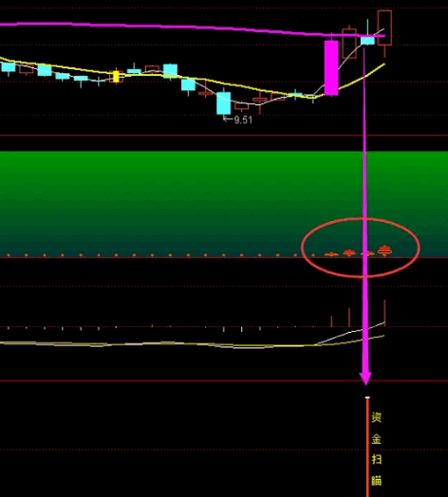Select the small yellow-filled candlestick
The width and height of the screenshot is (448, 497).
(x=116, y=77)
